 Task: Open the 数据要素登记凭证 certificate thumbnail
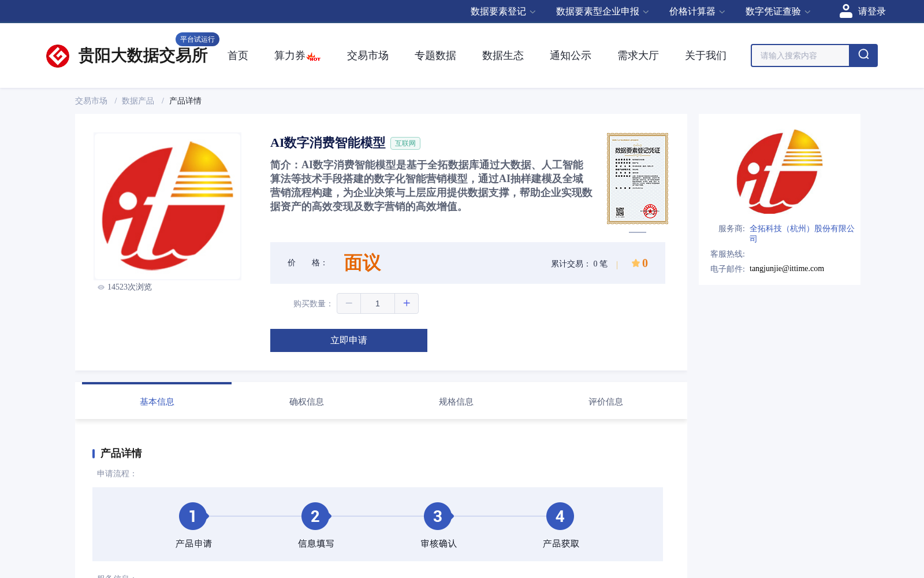point(638,179)
